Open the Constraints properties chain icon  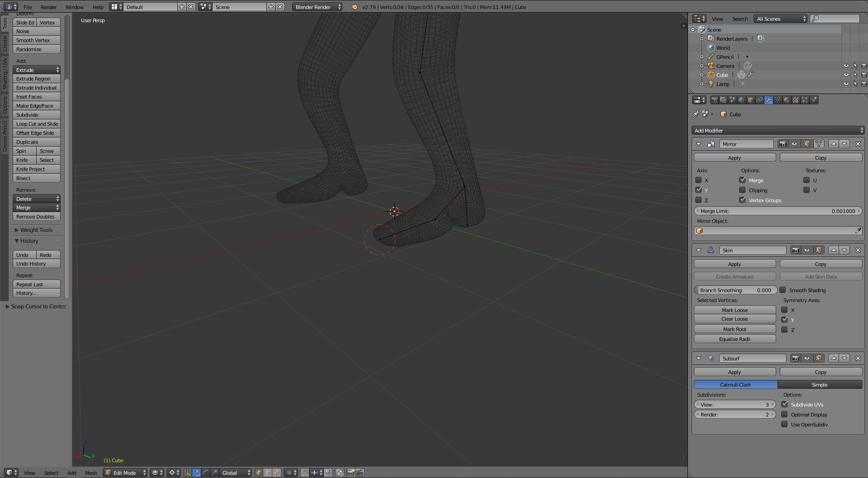(x=759, y=100)
